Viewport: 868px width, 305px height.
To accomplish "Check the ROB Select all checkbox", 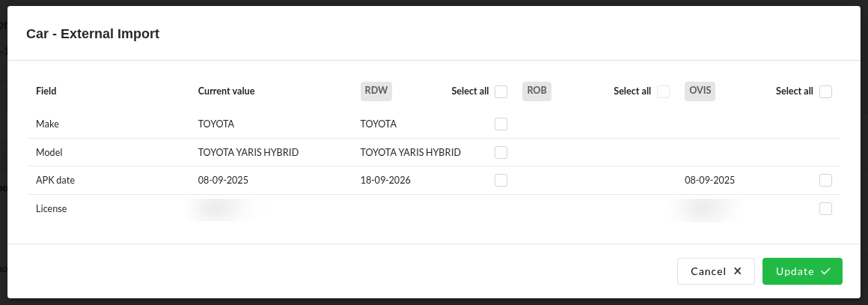I will coord(663,91).
